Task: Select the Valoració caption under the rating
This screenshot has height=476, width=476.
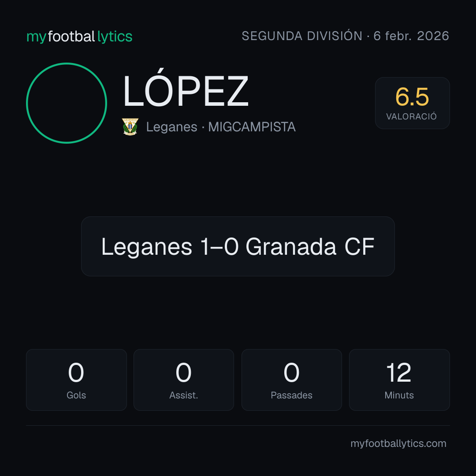Action: [x=412, y=116]
